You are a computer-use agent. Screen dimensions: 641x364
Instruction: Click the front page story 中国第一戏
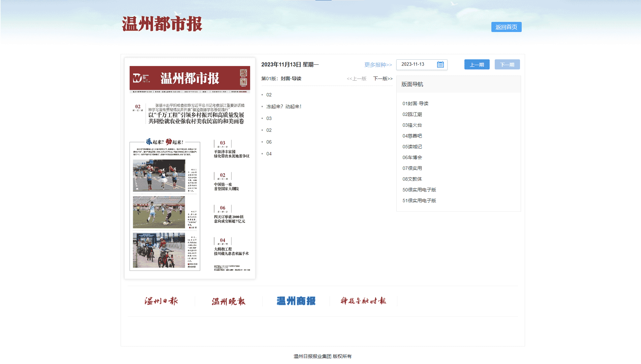coord(226,186)
